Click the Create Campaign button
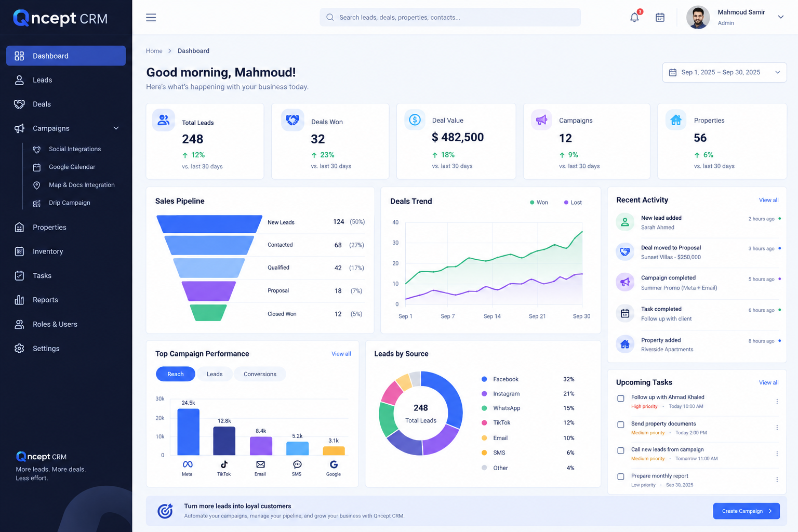798x532 pixels. coord(746,511)
